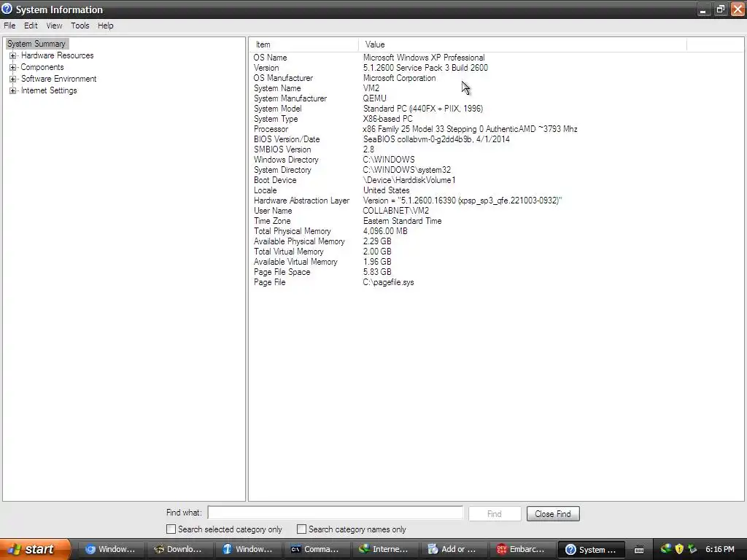747x560 pixels.
Task: Switch to Add or Remove taskbar item
Action: pos(454,550)
